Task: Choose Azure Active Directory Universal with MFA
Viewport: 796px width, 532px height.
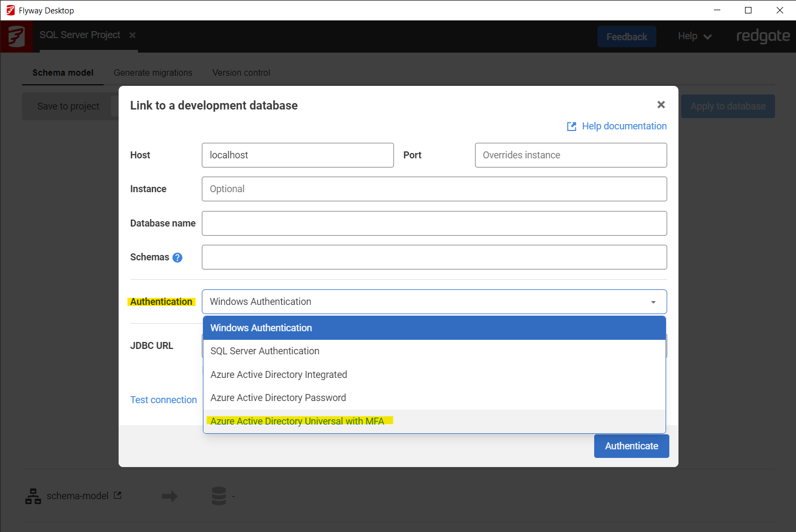Action: (x=297, y=421)
